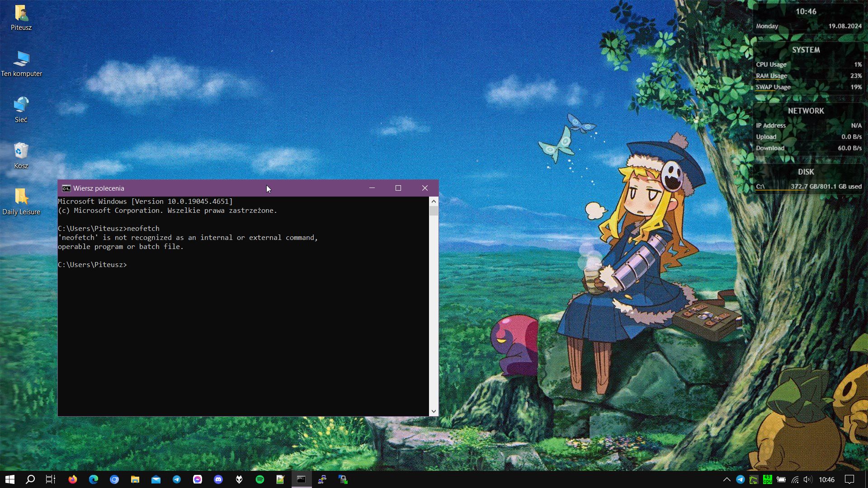Open File Explorer from the taskbar
Image resolution: width=868 pixels, height=488 pixels.
[x=135, y=479]
